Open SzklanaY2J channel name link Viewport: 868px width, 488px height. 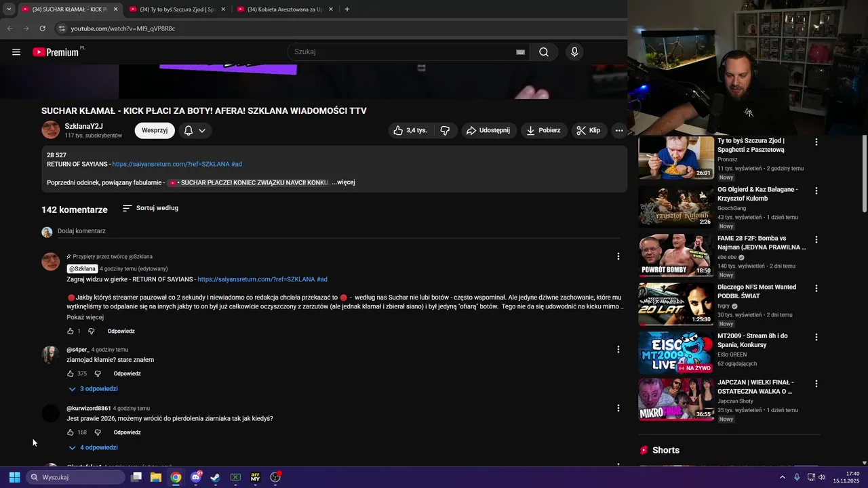(83, 126)
